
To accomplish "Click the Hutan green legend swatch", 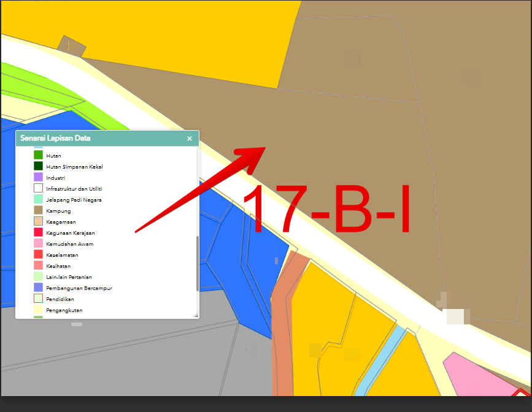I will [x=38, y=155].
